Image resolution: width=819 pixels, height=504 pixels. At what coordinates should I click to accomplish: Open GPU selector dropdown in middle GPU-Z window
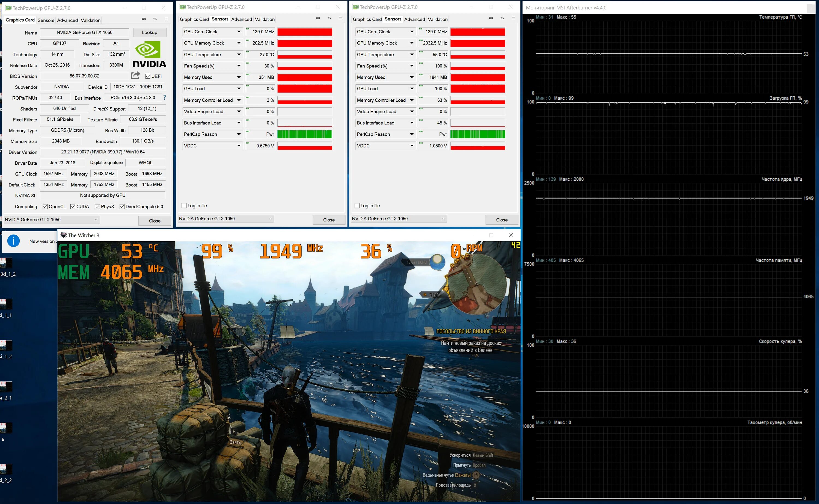tap(226, 219)
